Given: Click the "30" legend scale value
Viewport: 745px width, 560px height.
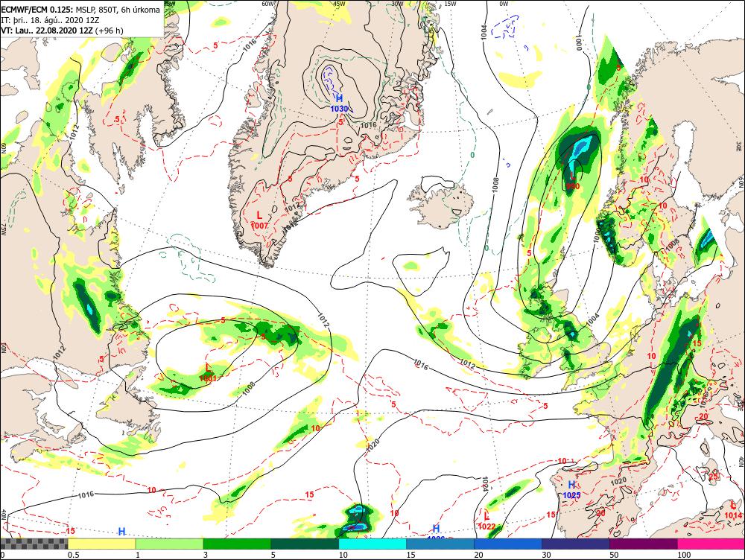Looking at the screenshot, I should [x=546, y=555].
